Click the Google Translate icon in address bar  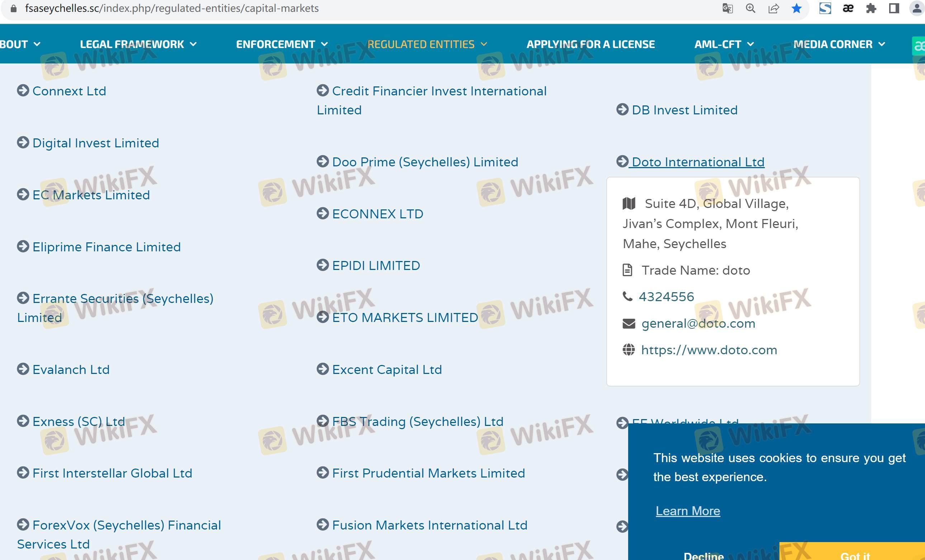tap(727, 8)
